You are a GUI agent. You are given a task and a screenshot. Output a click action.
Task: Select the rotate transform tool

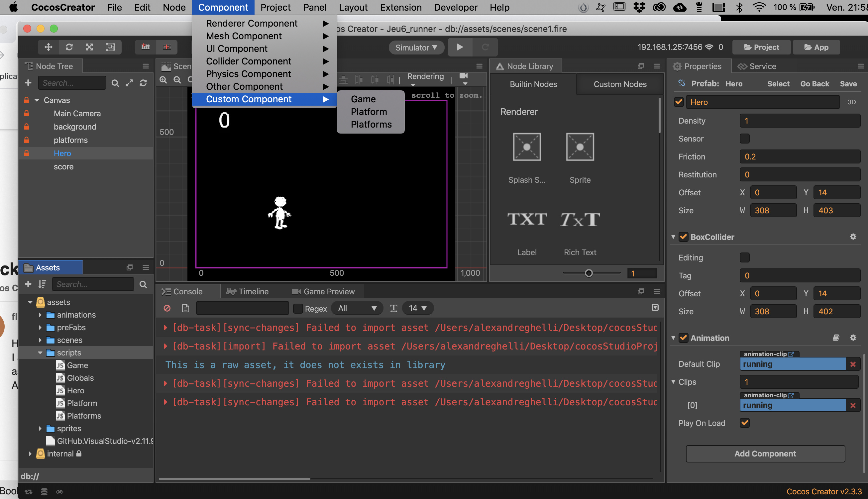(x=69, y=47)
